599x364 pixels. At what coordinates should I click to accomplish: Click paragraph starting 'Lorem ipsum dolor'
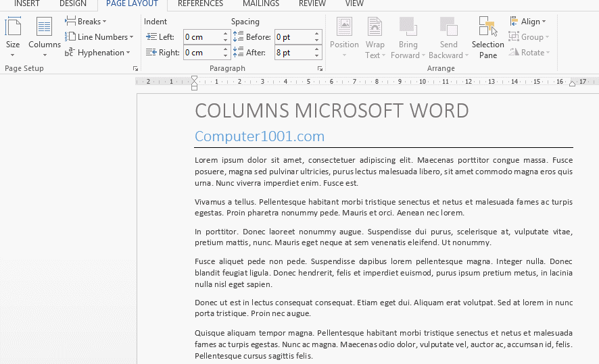click(x=383, y=172)
